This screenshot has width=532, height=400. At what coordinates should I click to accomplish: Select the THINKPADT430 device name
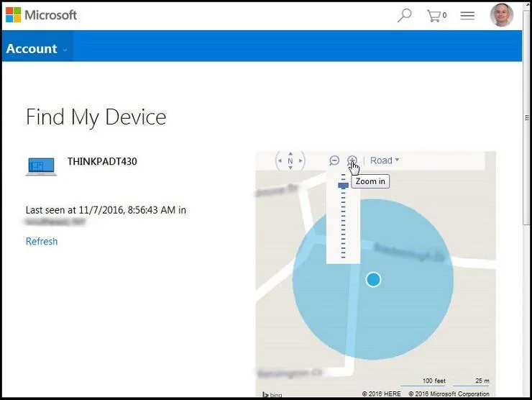coord(102,161)
